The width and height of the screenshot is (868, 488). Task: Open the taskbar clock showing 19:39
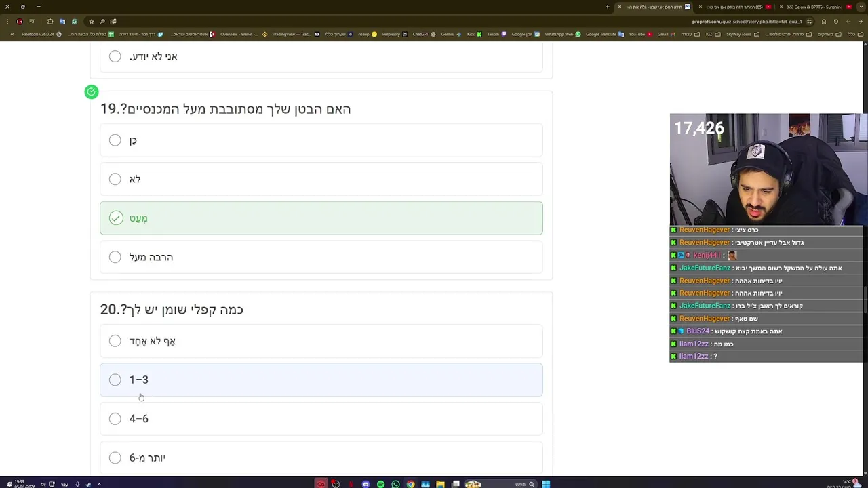pos(24,484)
